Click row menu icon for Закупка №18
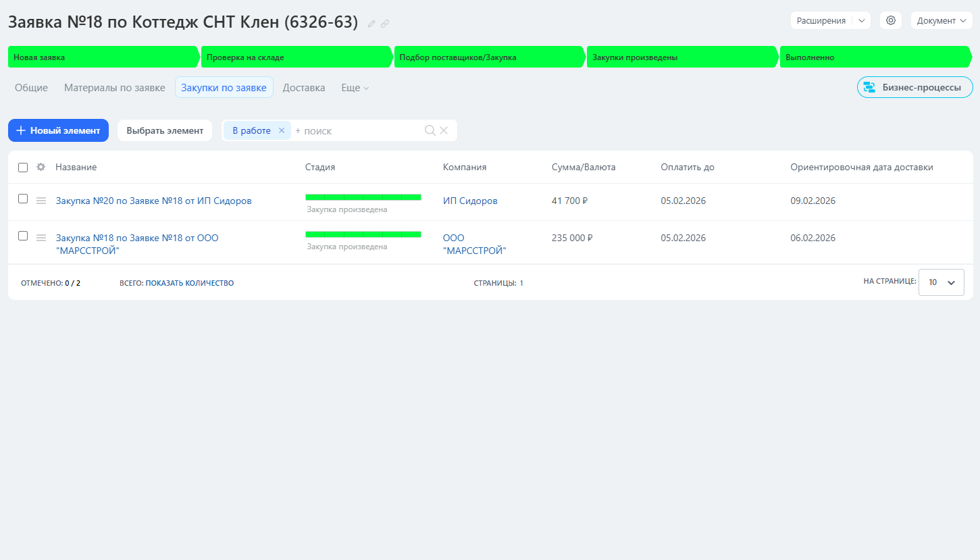 click(x=41, y=238)
